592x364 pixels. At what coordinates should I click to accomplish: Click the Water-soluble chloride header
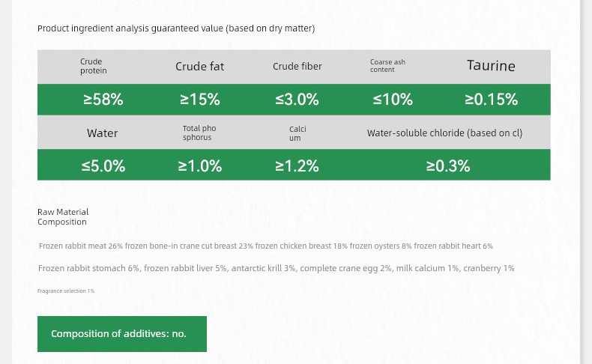(444, 133)
